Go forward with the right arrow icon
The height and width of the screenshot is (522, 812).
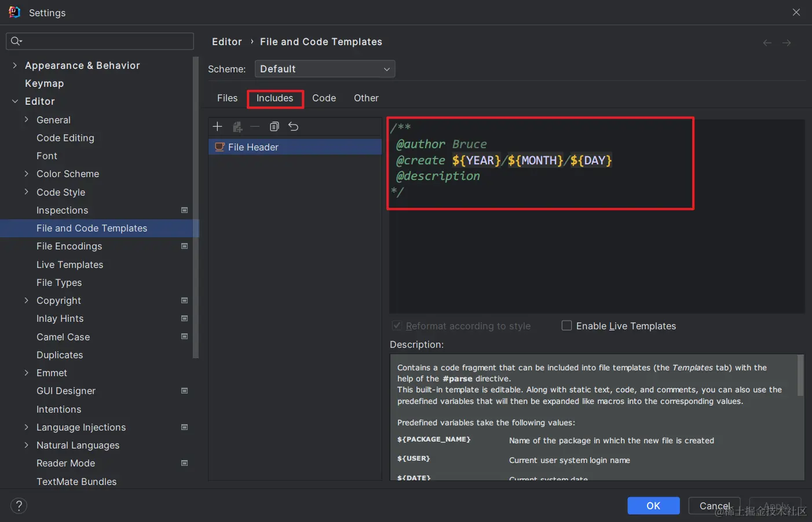tap(787, 42)
